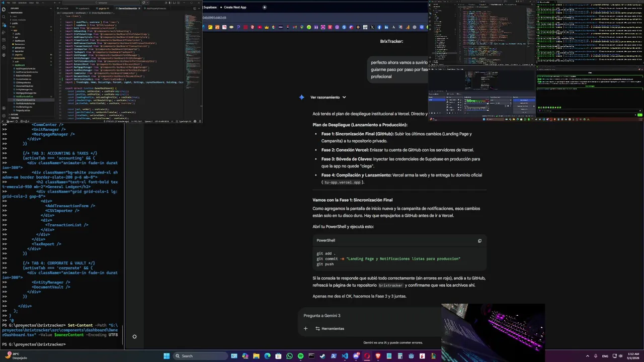Expand OUTLINE section in VS Code explorer
644x362 pixels.
click(x=14, y=114)
